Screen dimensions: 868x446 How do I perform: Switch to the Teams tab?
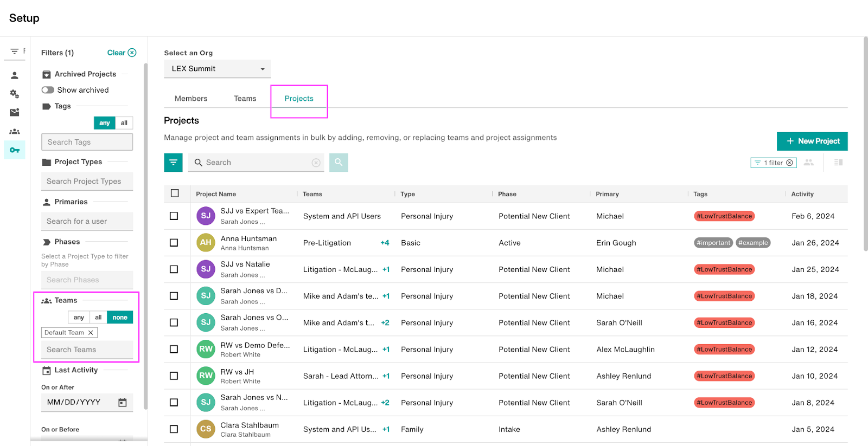(245, 99)
